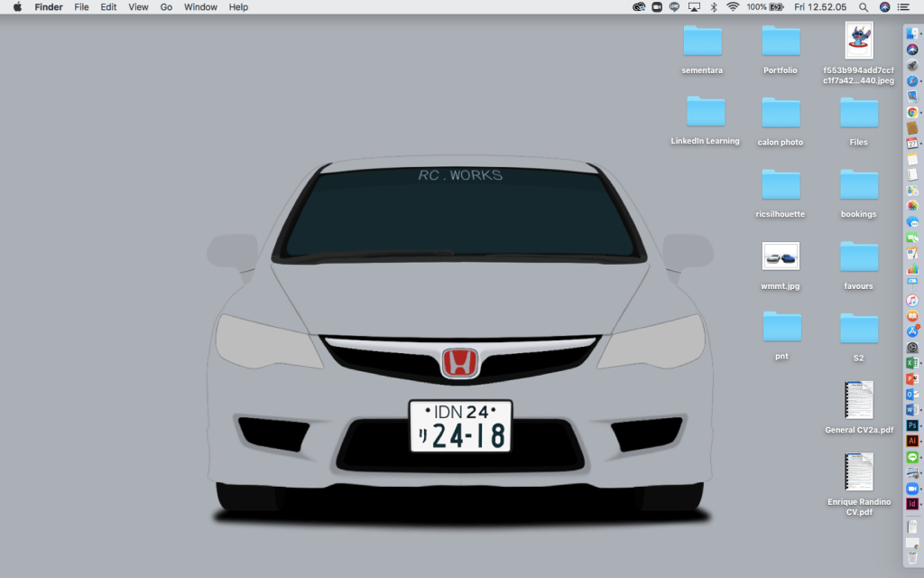This screenshot has height=578, width=924.
Task: Click the Bluetooth menu bar icon
Action: [x=713, y=7]
